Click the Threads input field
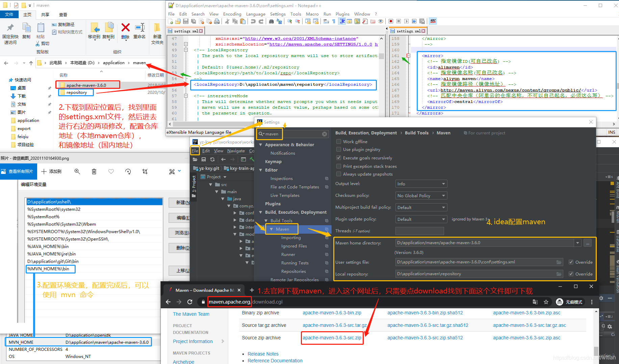This screenshot has height=364, width=619. click(419, 231)
